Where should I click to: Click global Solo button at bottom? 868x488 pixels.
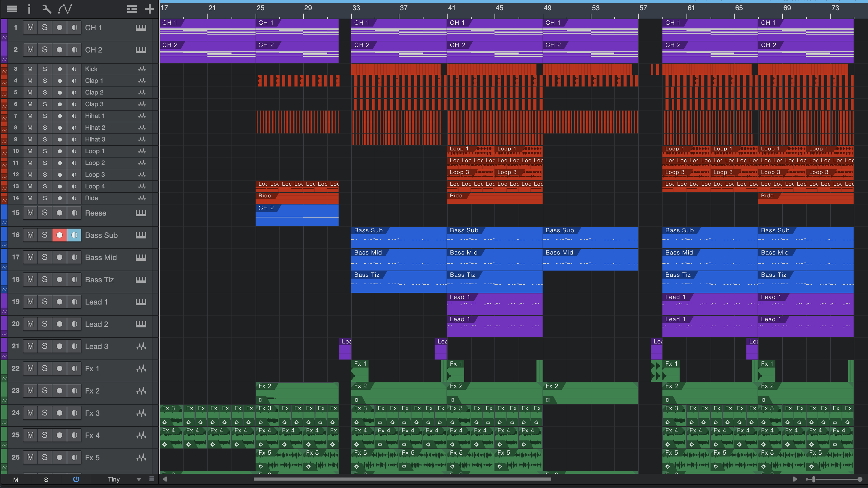pos(46,480)
